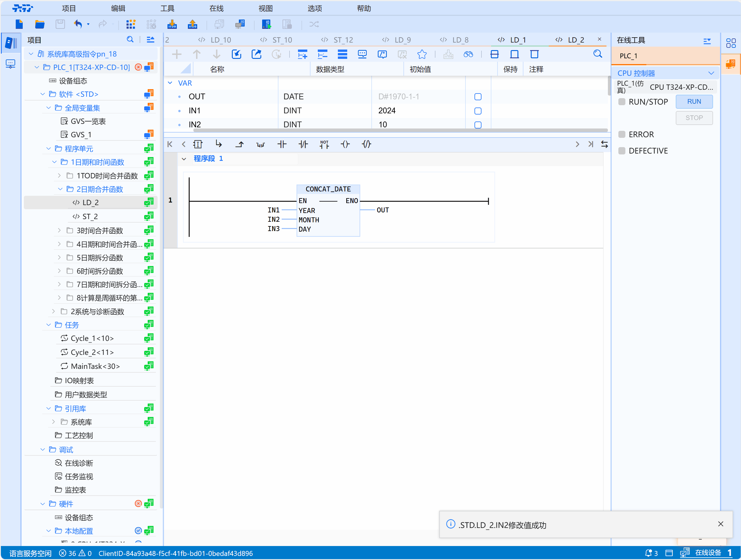Insert a normally closed contact

point(303,144)
